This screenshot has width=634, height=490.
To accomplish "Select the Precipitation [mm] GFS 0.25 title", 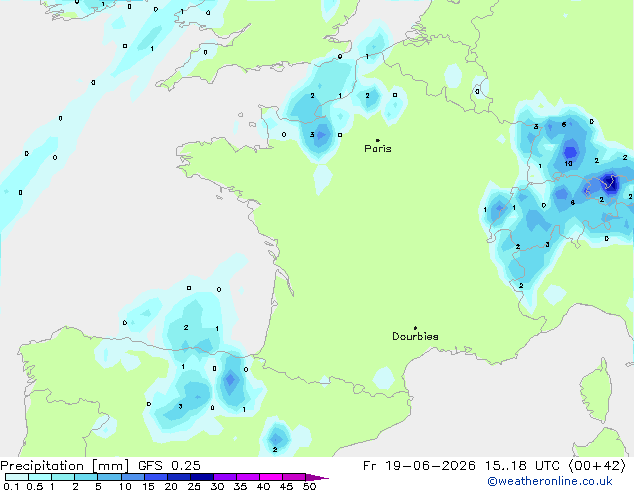I will click(x=100, y=466).
